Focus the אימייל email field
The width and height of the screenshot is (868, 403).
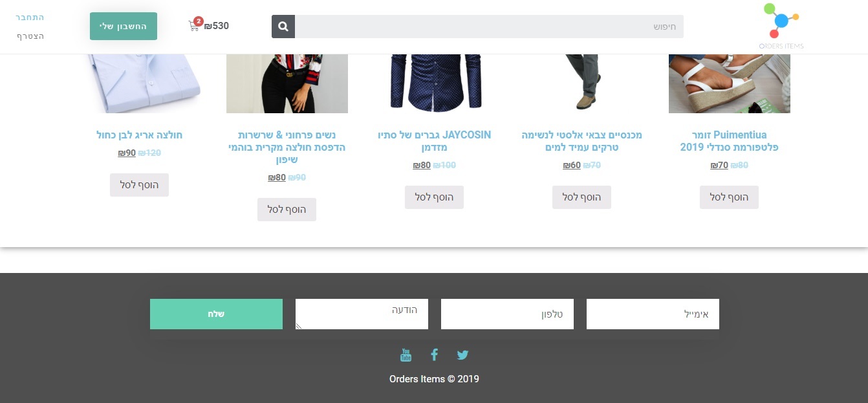coord(653,314)
